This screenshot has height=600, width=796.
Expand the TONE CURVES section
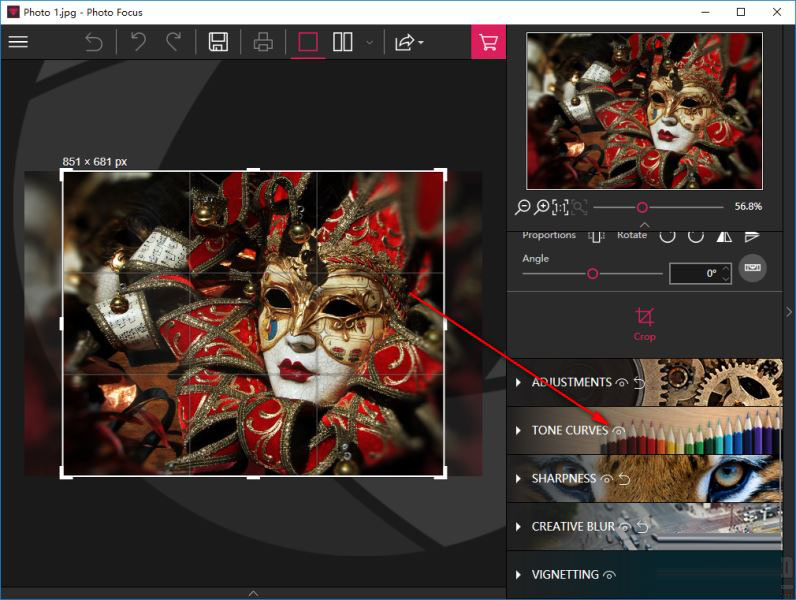pyautogui.click(x=518, y=430)
